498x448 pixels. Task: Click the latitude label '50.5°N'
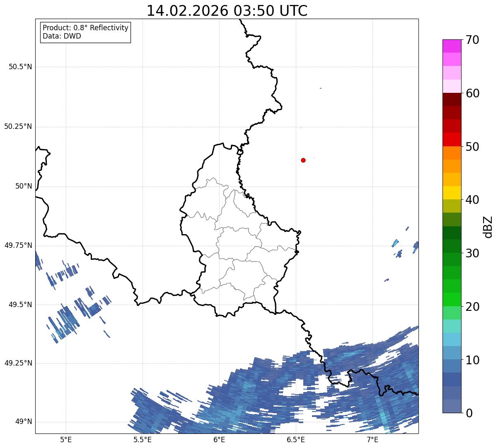[20, 67]
